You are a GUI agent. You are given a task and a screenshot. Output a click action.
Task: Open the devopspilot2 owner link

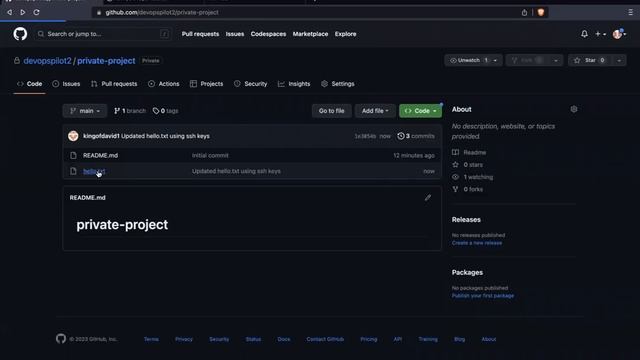(47, 61)
